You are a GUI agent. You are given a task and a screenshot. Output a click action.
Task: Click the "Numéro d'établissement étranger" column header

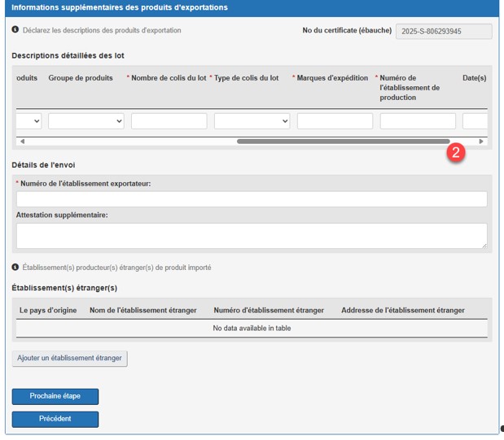pos(269,310)
